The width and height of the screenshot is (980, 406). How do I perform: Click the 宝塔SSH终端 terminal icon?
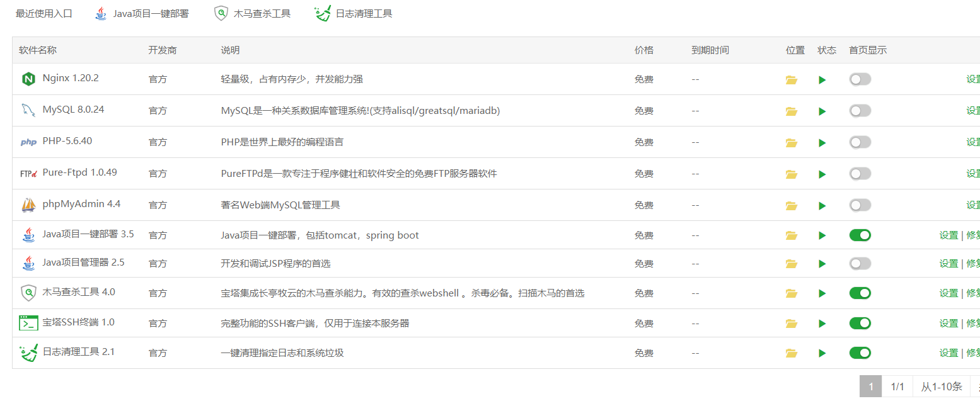(28, 324)
